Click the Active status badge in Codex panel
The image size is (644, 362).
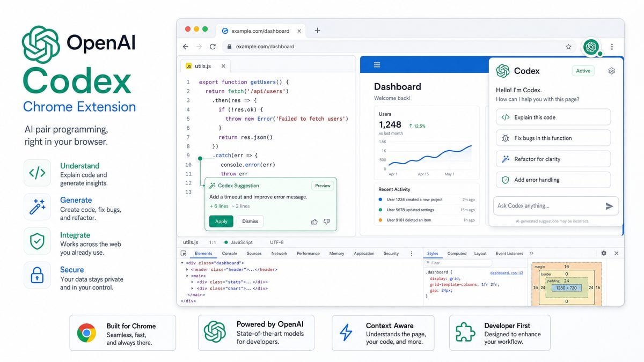pos(583,71)
